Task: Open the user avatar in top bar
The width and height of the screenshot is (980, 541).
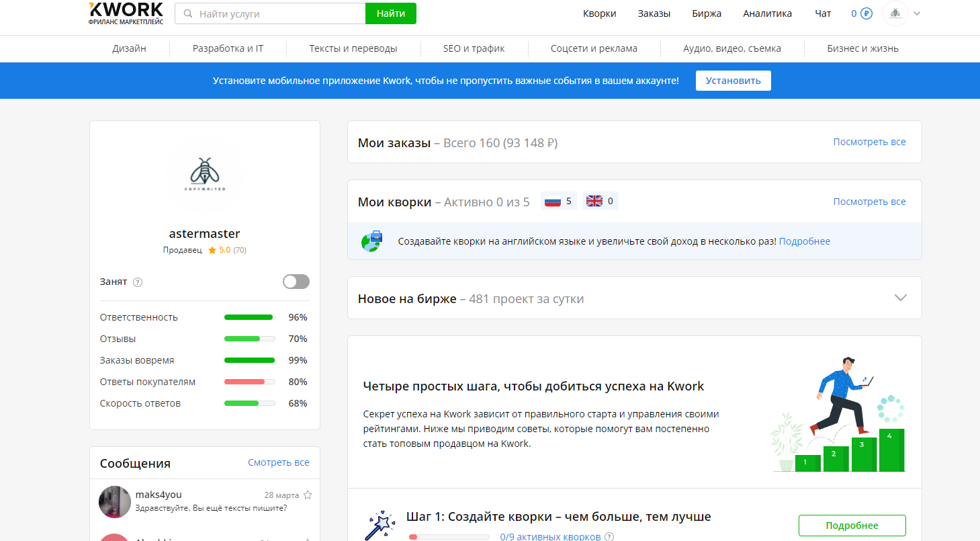Action: [895, 13]
